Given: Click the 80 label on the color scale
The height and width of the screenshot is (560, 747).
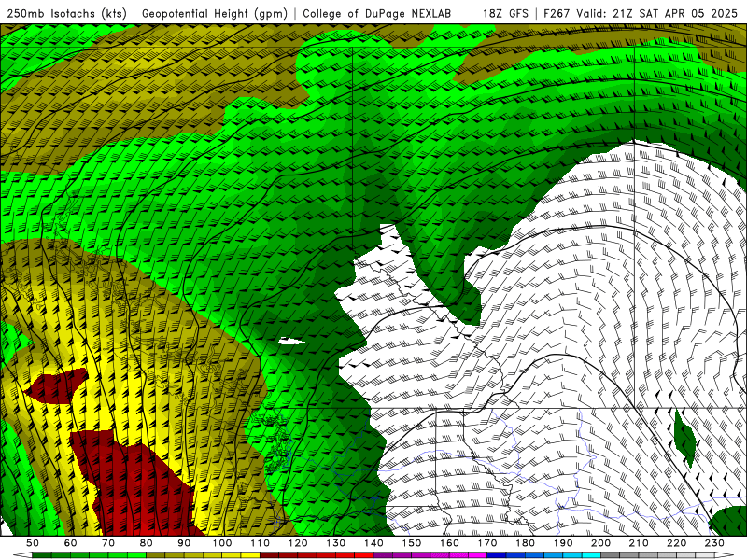Looking at the screenshot, I should [x=147, y=543].
